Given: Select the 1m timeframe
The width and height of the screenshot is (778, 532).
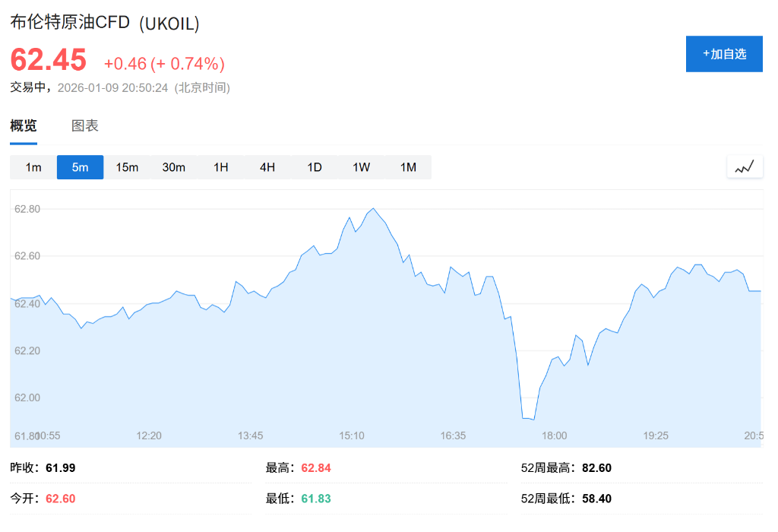Looking at the screenshot, I should coord(33,166).
